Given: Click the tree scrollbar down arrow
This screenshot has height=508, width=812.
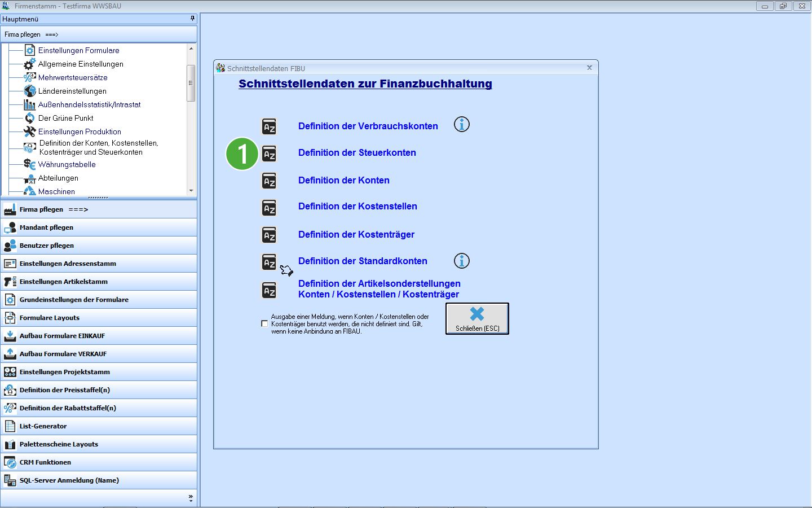Looking at the screenshot, I should [x=191, y=191].
